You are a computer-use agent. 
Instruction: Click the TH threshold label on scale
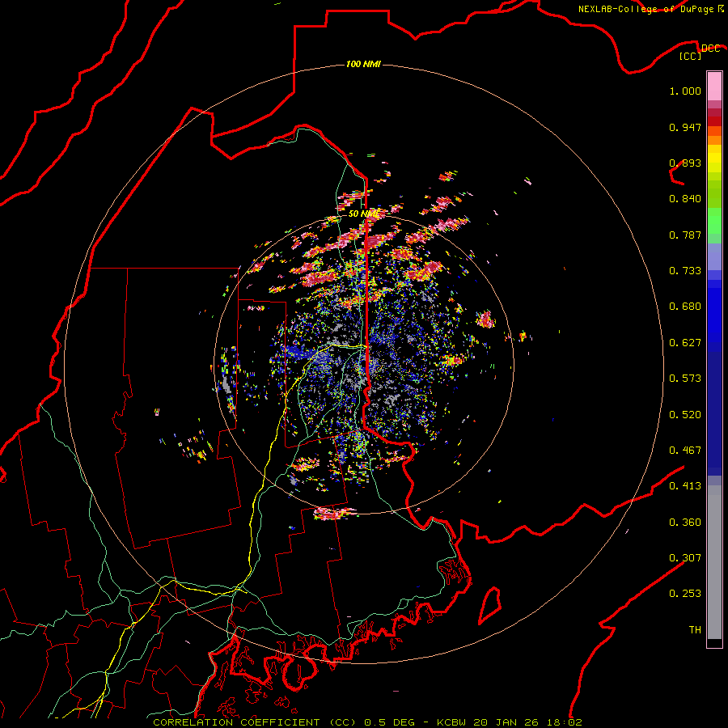695,630
